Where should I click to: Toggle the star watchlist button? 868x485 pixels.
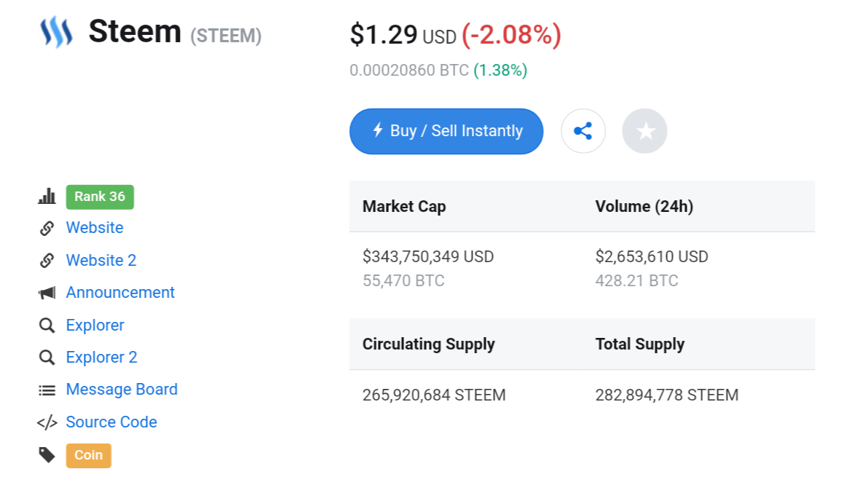pos(644,131)
